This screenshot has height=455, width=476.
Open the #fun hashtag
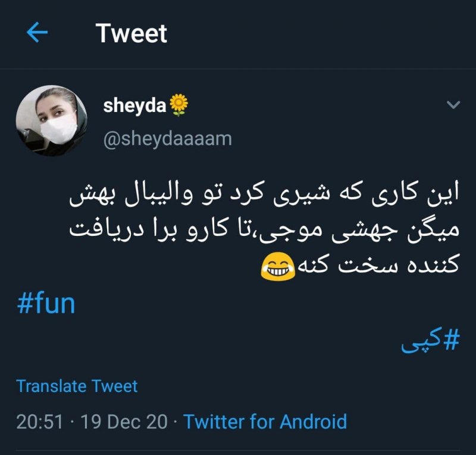tap(46, 304)
